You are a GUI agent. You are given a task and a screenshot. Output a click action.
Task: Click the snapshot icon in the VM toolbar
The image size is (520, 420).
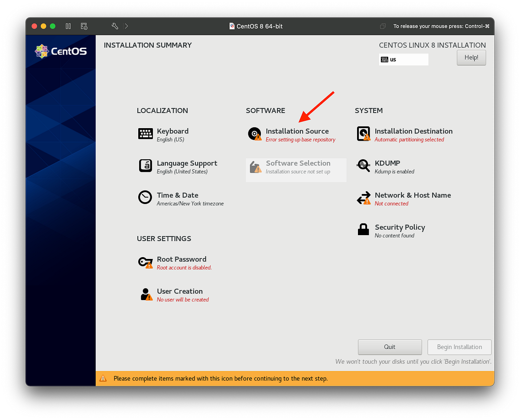84,26
